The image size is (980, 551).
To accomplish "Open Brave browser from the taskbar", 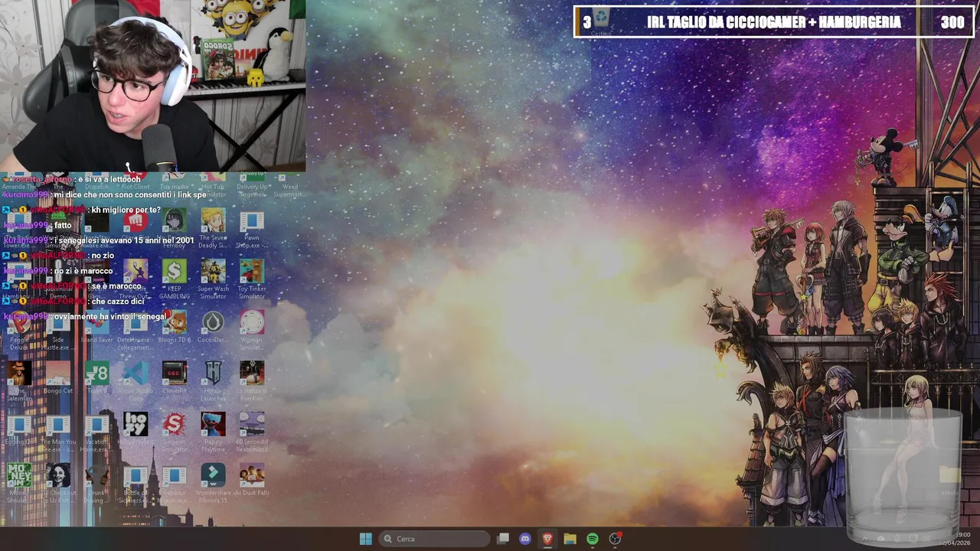I will tap(547, 539).
